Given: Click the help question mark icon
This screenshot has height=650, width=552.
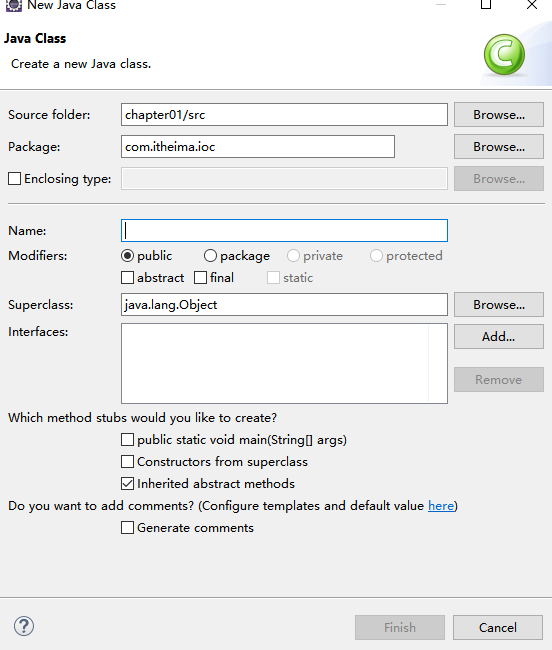Looking at the screenshot, I should click(x=24, y=626).
